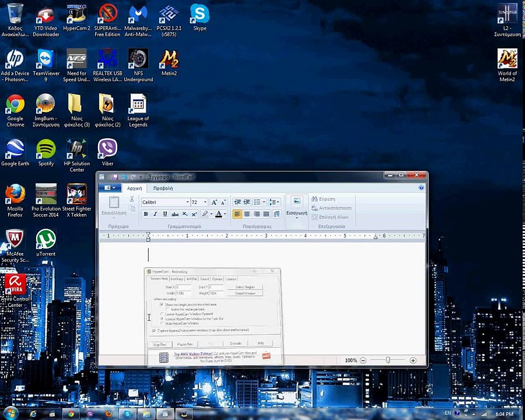The image size is (525, 420).
Task: Expand the line spacing dropdown
Action: coord(279,202)
